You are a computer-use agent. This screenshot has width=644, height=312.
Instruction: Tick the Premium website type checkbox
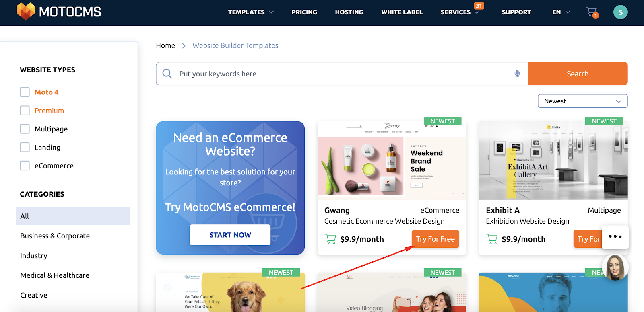25,111
